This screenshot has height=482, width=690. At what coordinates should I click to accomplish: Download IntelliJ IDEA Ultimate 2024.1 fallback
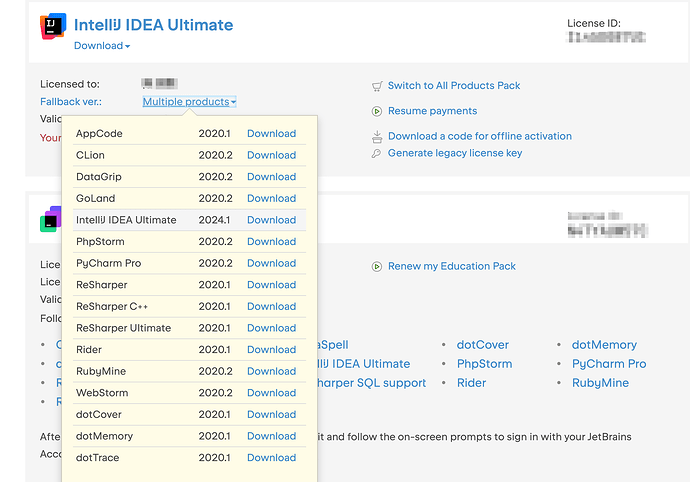272,220
